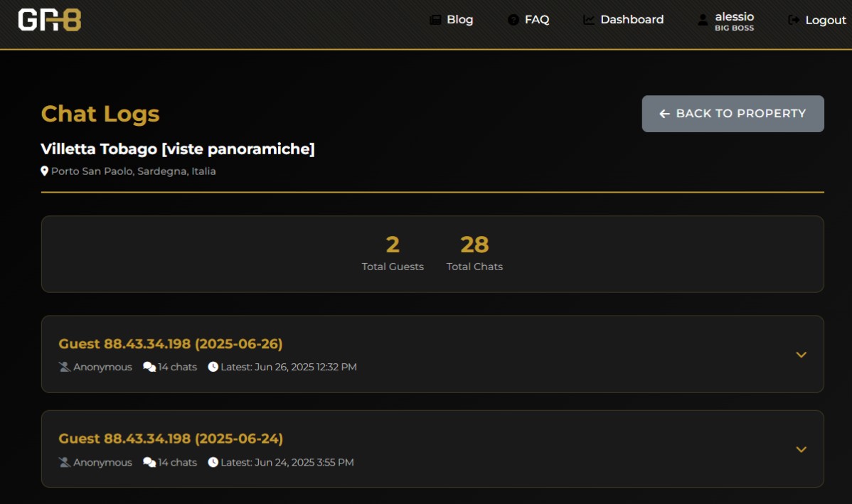852x504 pixels.
Task: Click the Logout link text
Action: pos(825,21)
